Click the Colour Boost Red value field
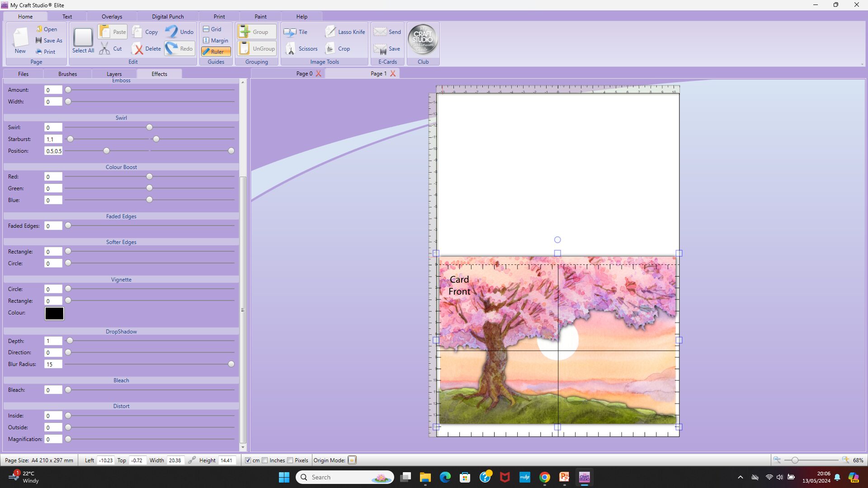The height and width of the screenshot is (488, 868). (53, 177)
